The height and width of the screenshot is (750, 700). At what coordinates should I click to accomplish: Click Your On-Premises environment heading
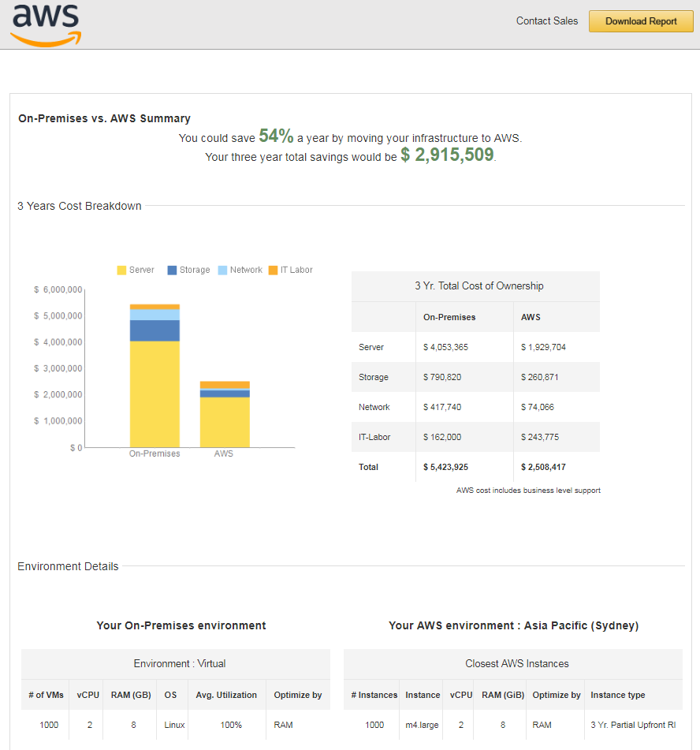181,625
